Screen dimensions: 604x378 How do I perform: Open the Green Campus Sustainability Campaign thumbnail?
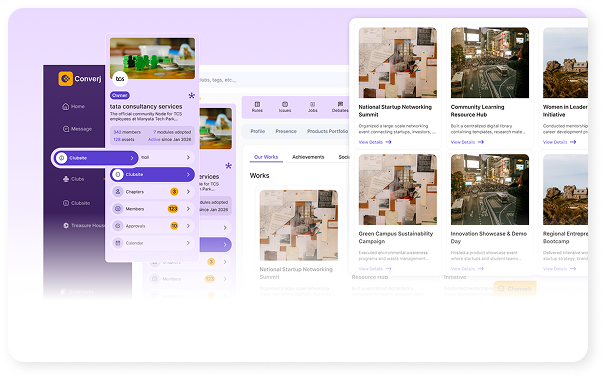click(398, 190)
